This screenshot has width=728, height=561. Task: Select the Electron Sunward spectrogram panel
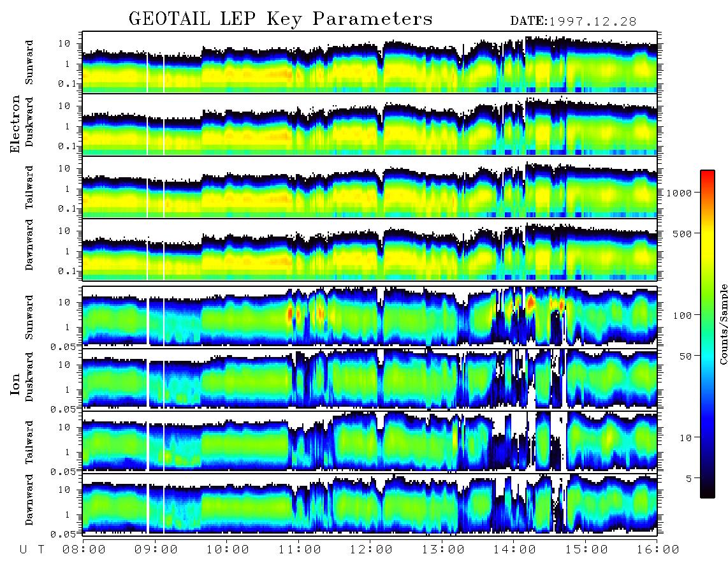[x=370, y=62]
